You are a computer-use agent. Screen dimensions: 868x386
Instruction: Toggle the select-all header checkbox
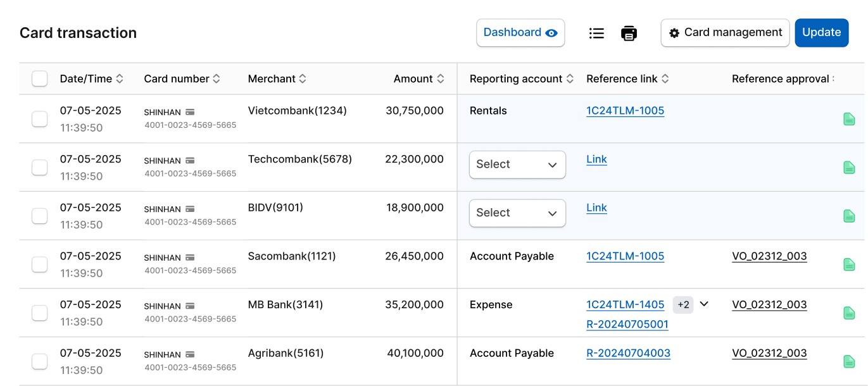pos(40,78)
